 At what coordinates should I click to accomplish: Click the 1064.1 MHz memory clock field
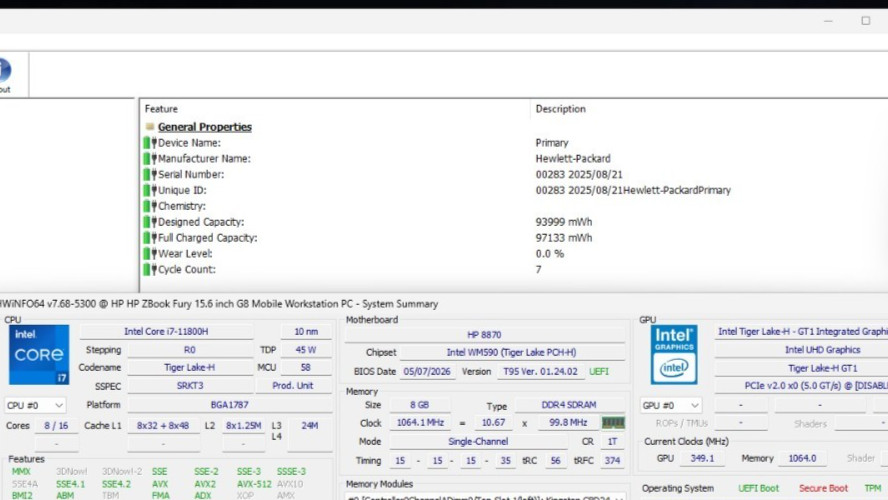420,422
